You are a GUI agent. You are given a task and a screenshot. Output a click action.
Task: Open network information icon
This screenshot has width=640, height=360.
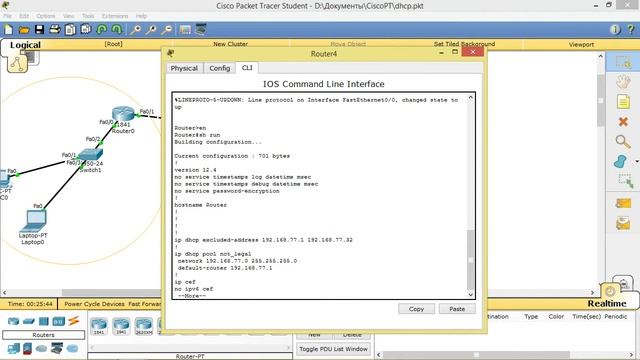point(615,29)
